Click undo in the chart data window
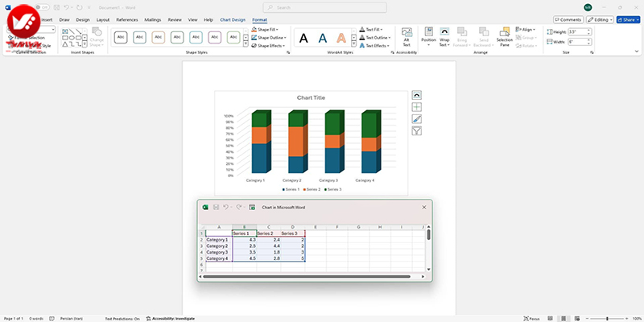644x322 pixels. coord(226,208)
